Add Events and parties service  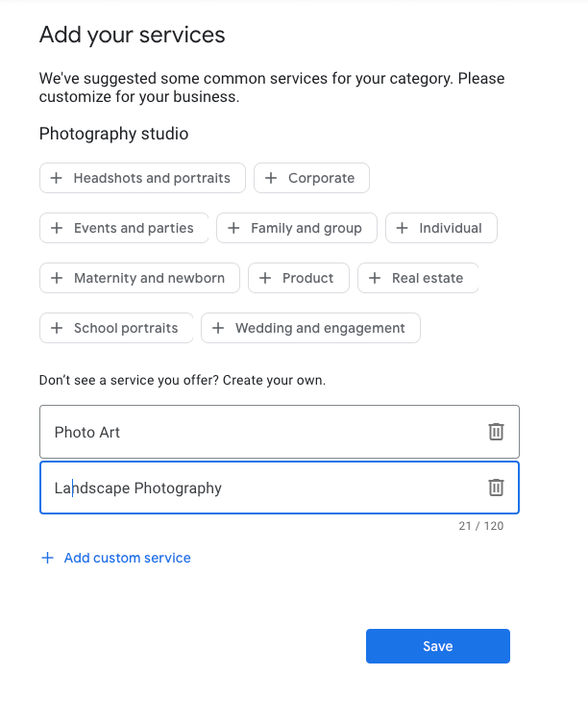pyautogui.click(x=124, y=228)
